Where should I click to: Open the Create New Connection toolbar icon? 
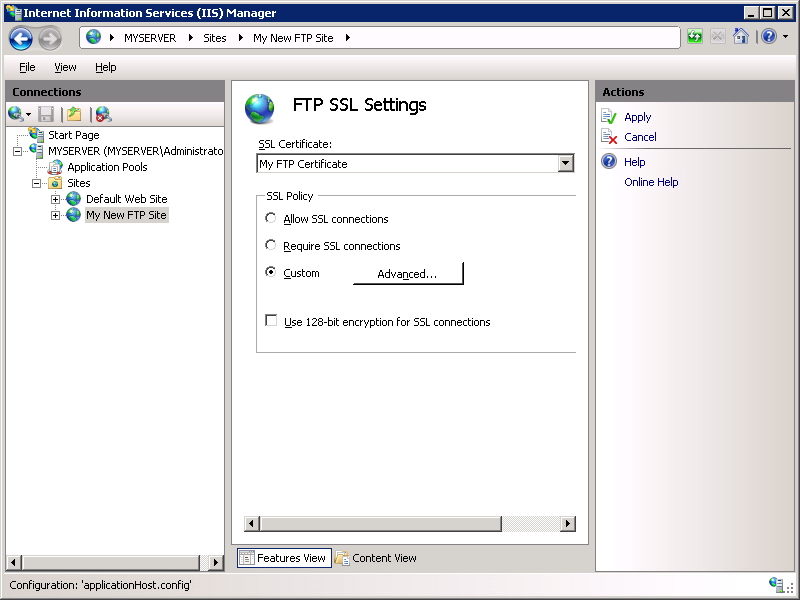[x=13, y=113]
